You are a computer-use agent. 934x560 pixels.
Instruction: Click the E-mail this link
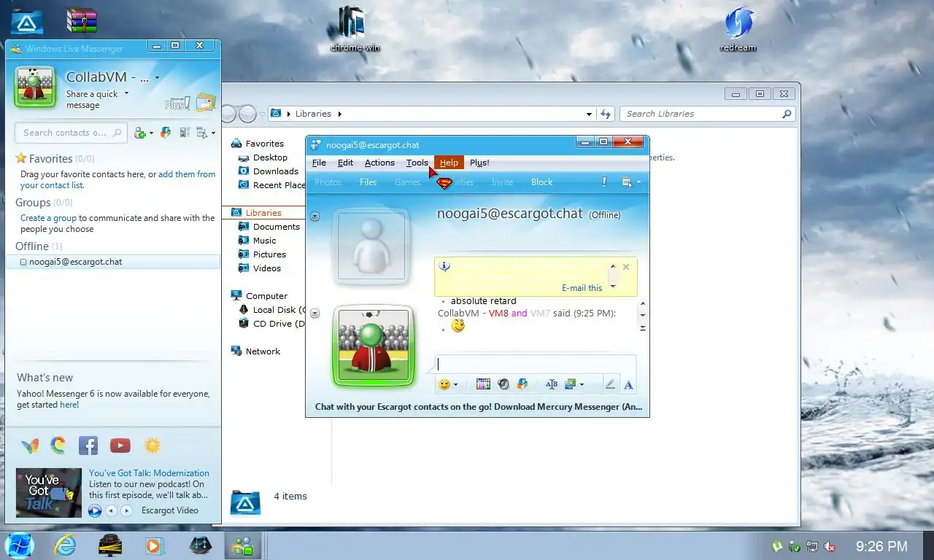click(582, 288)
